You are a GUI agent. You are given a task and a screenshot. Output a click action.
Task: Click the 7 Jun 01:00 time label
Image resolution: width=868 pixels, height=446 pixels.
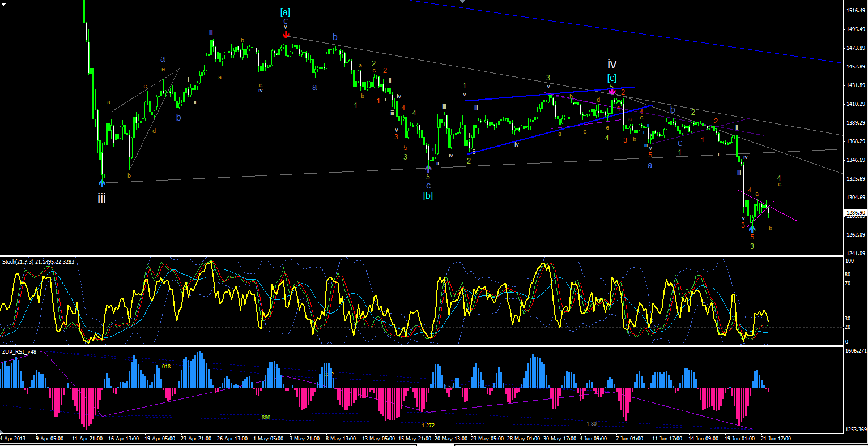tap(631, 438)
